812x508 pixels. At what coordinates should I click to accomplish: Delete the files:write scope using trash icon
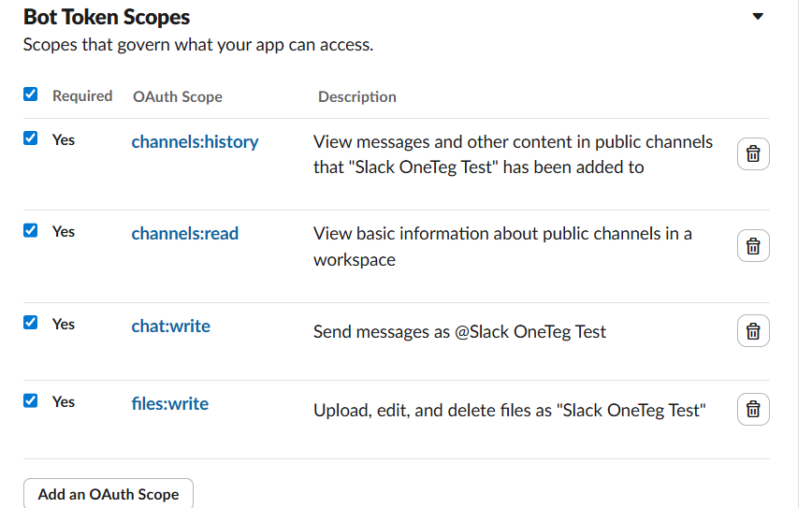(x=753, y=409)
